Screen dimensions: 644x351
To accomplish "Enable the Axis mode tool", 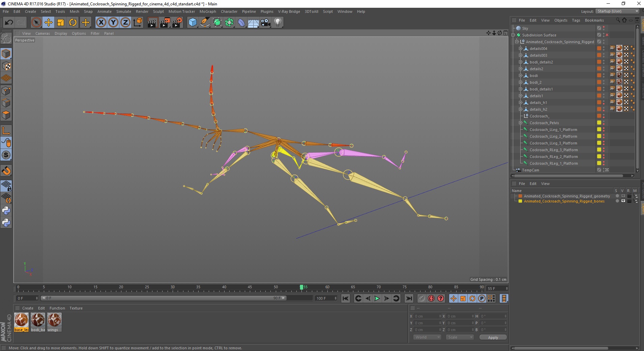I will 6,131.
